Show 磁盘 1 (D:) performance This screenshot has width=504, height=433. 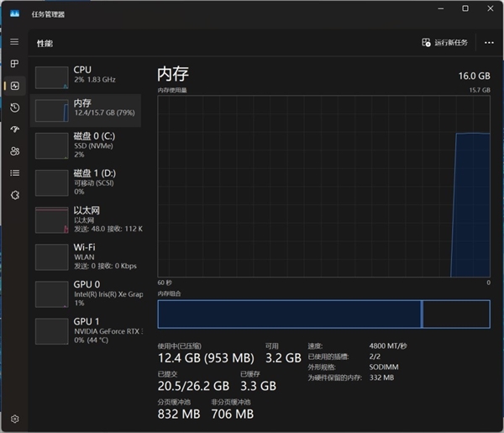coord(86,181)
